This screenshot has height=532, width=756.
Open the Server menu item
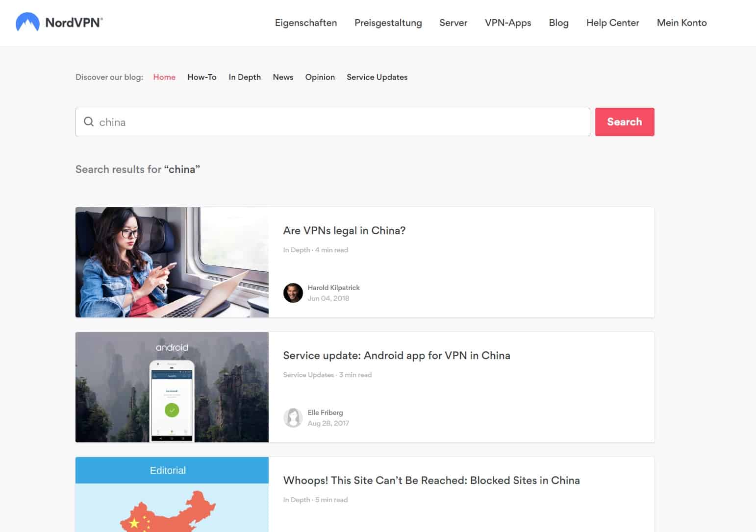click(x=454, y=23)
